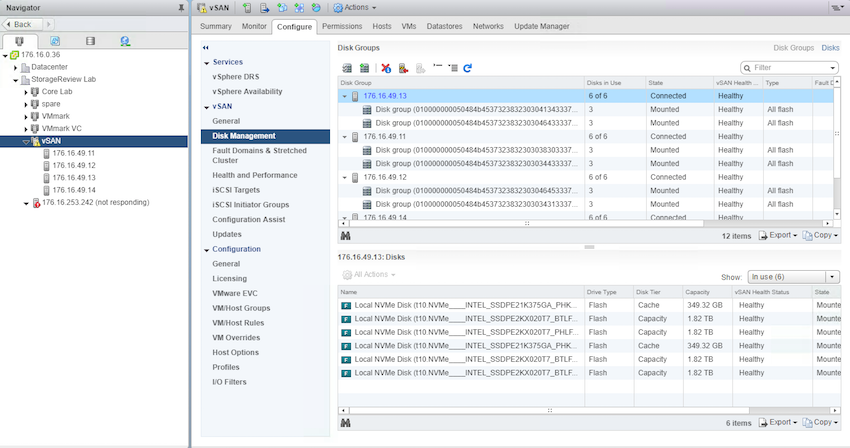Click the host with yellow badge and red arrow icon
The height and width of the screenshot is (448, 850).
point(403,68)
